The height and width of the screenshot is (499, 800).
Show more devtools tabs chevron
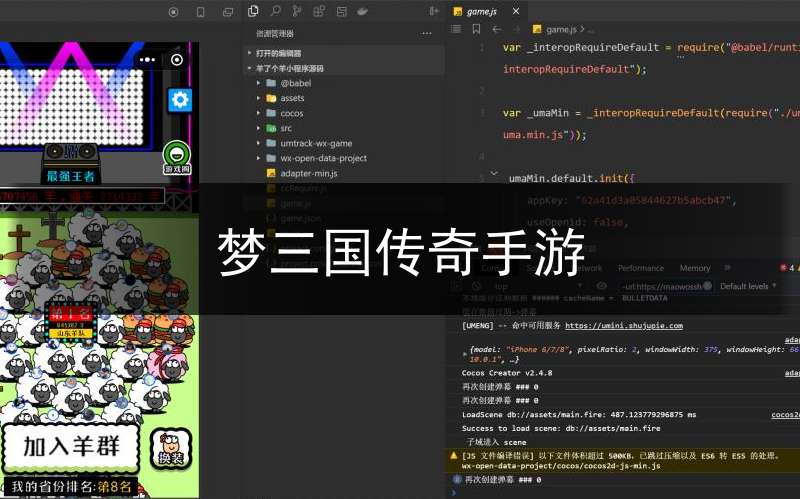pyautogui.click(x=728, y=267)
